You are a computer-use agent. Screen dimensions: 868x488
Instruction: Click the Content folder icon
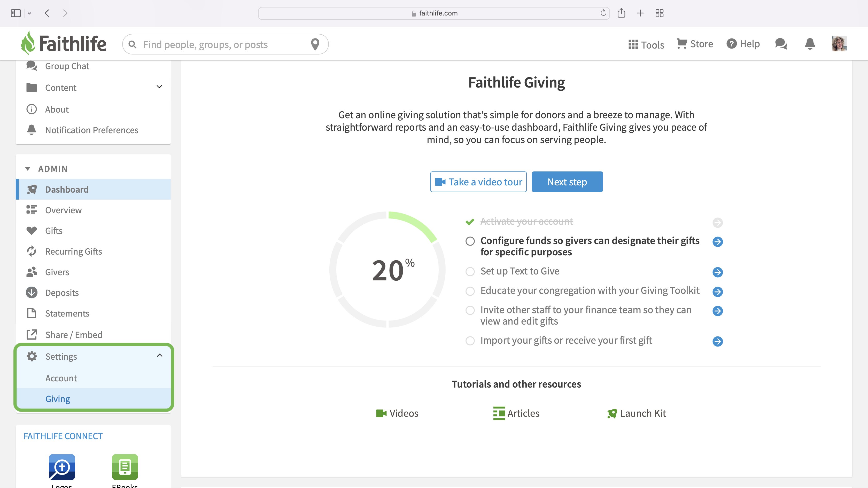(x=32, y=88)
